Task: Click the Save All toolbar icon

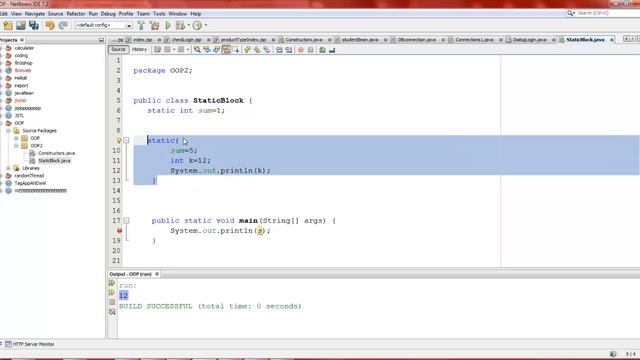Action: pyautogui.click(x=34, y=25)
